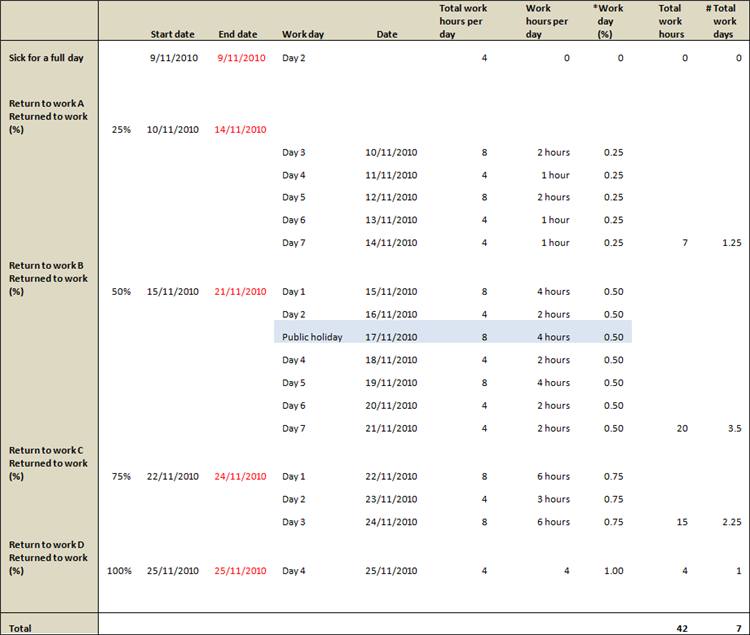This screenshot has height=635, width=750.
Task: Click the date cell 14/11/2010 in Date column
Action: 391,243
